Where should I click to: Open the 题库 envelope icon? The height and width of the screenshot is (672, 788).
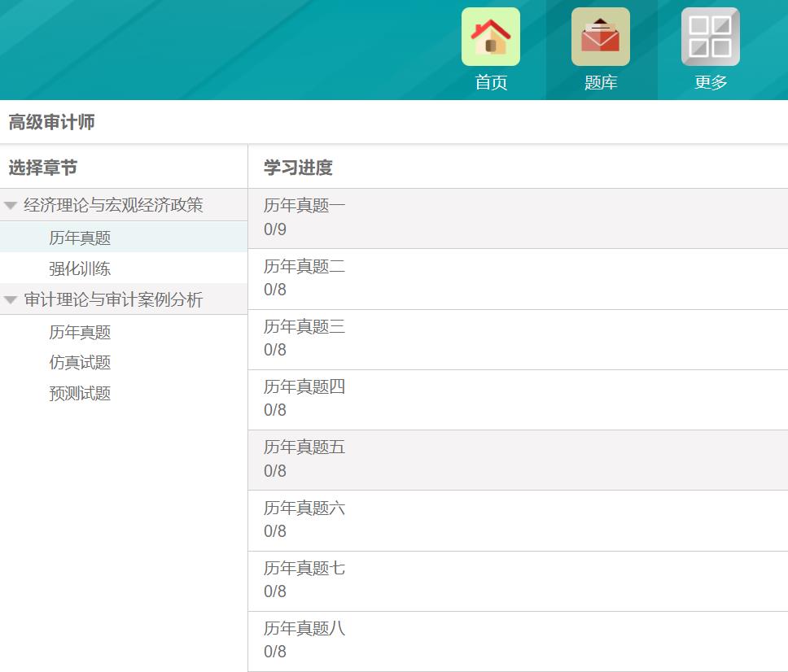600,37
